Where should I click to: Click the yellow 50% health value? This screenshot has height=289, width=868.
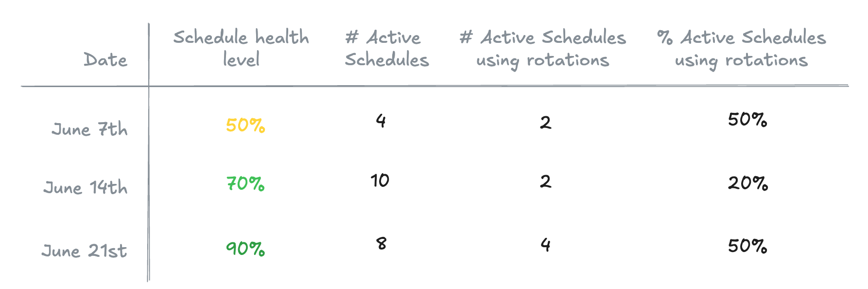point(245,126)
